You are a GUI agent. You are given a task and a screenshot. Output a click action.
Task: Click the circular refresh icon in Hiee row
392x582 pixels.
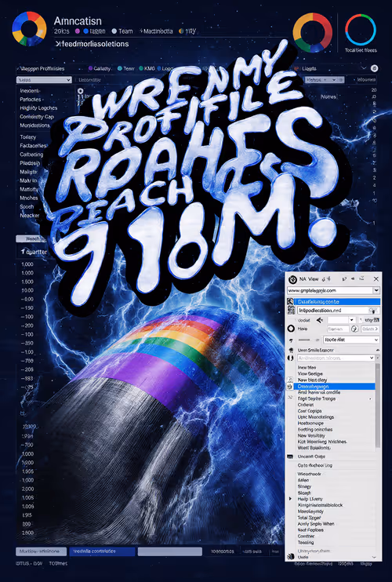pos(354,329)
